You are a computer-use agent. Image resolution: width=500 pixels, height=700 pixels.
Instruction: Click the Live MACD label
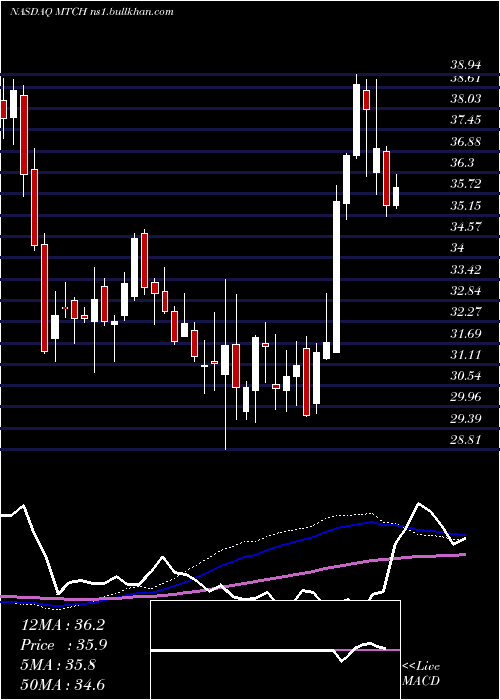coord(421,673)
